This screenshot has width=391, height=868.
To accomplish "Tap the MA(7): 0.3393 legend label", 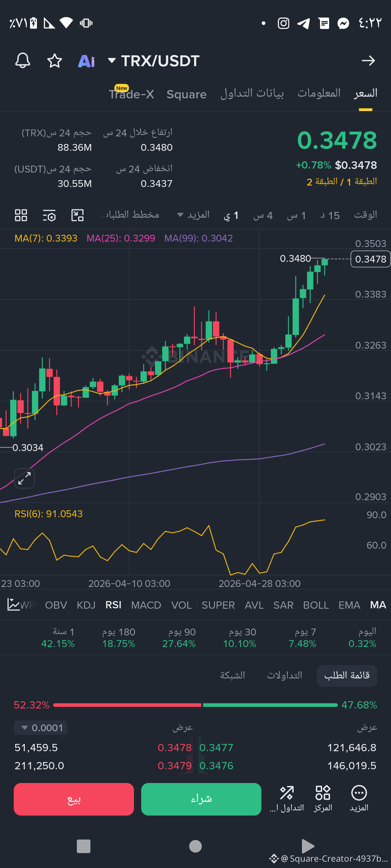I will click(x=46, y=238).
